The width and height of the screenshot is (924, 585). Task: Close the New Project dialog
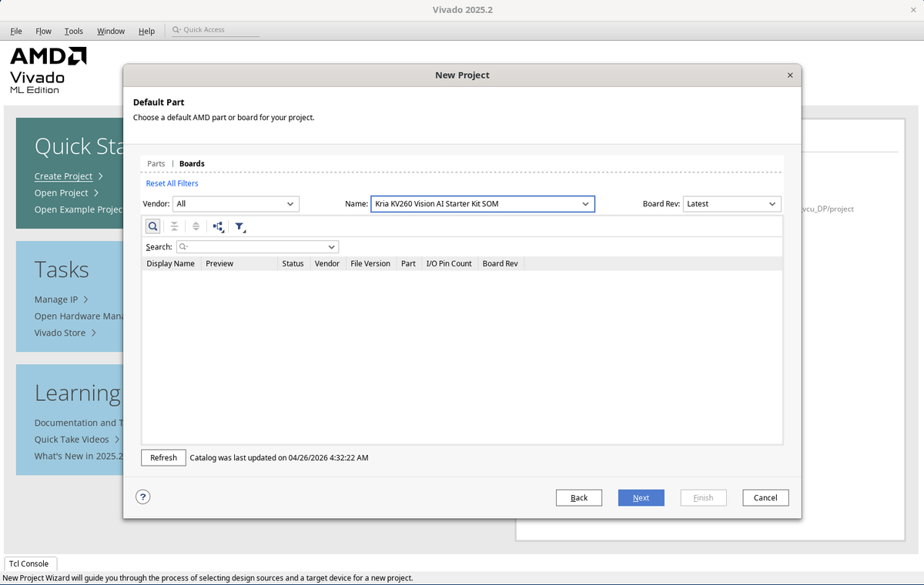point(790,75)
